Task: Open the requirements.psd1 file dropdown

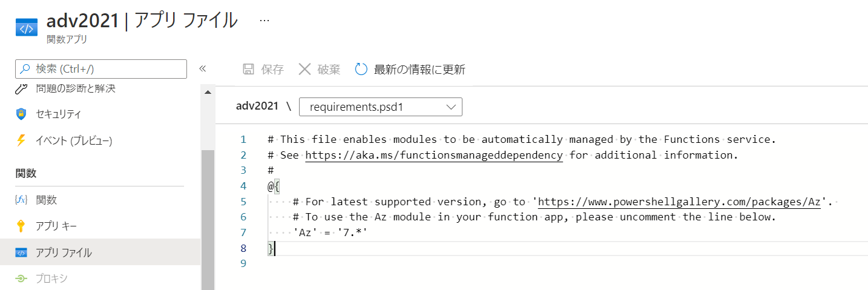Action: (380, 107)
